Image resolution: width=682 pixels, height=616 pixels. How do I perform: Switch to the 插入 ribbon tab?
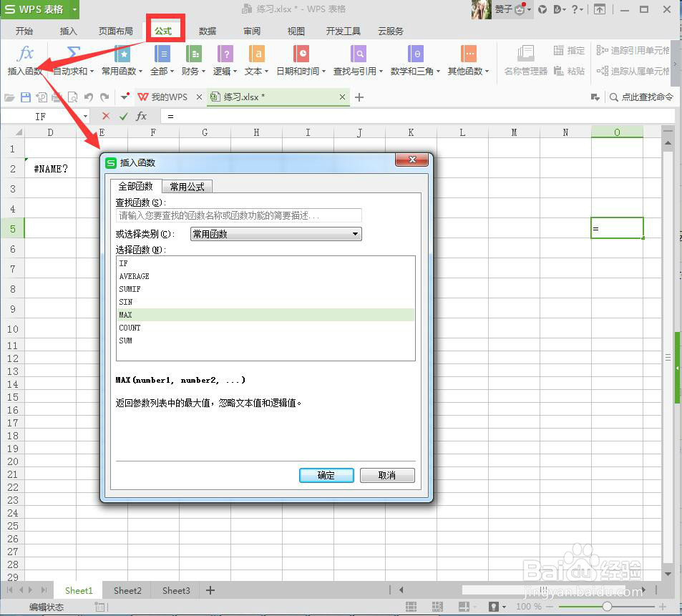coord(68,31)
